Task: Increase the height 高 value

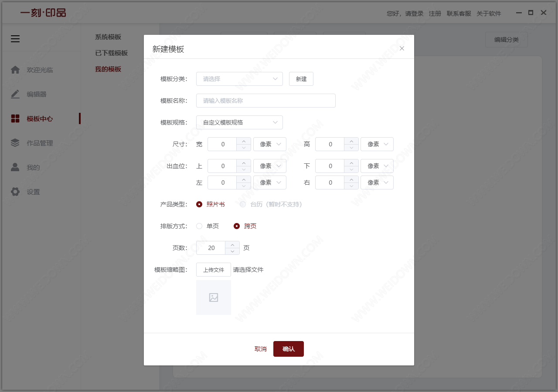Action: tap(351, 141)
